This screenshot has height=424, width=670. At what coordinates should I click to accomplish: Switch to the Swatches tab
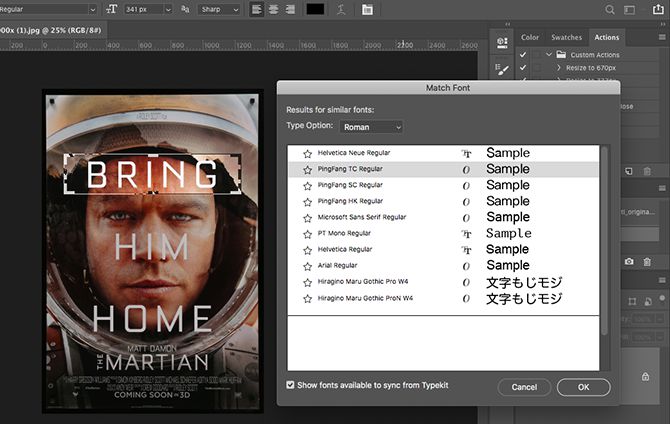click(x=565, y=37)
